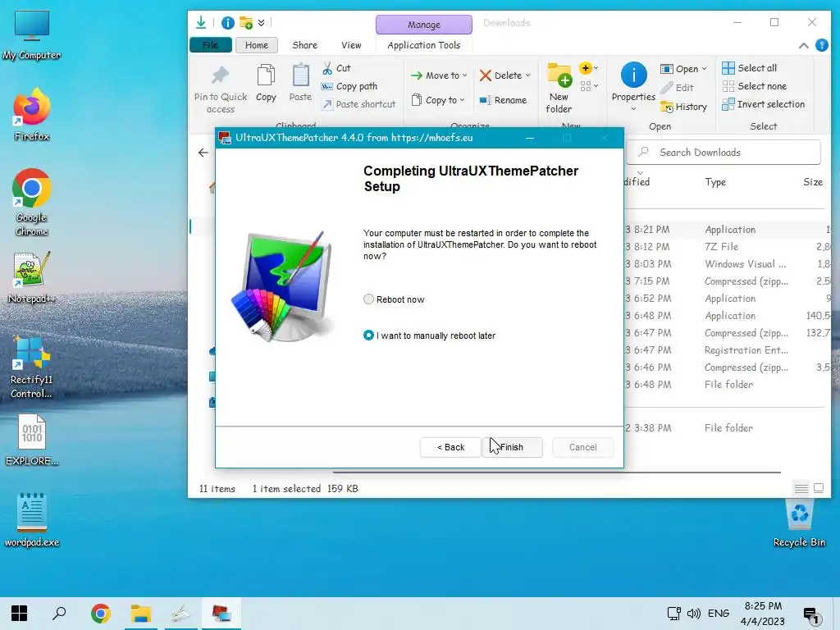Click the blue Help question mark icon
The image size is (840, 630).
[x=822, y=46]
